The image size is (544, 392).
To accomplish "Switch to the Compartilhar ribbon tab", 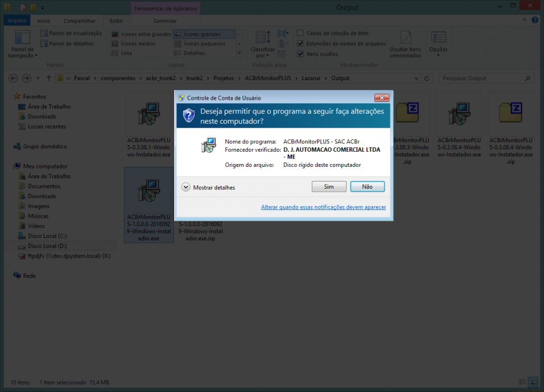I will pos(80,21).
